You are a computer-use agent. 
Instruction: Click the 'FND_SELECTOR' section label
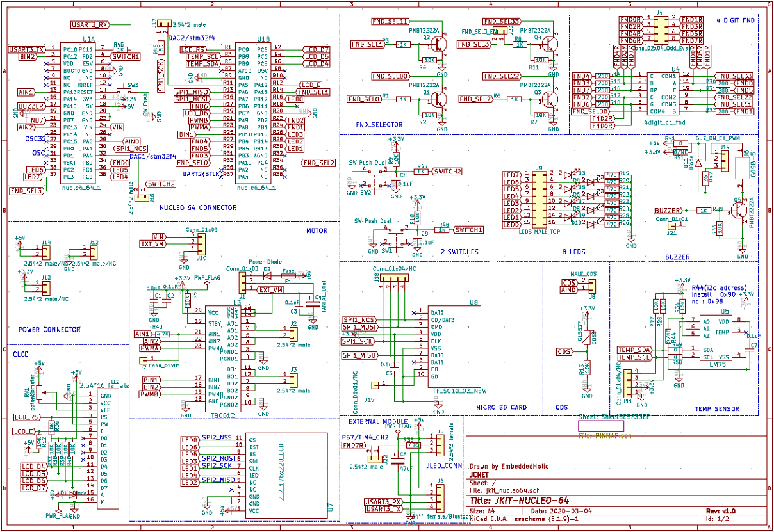379,125
